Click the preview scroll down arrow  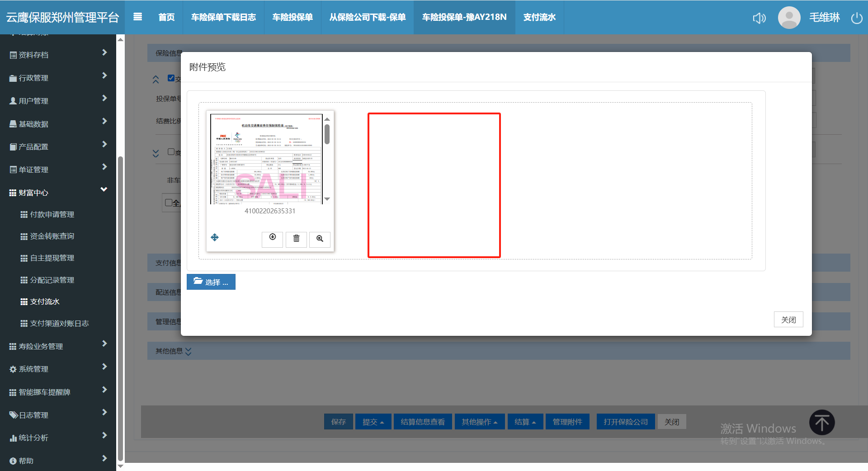coord(327,199)
